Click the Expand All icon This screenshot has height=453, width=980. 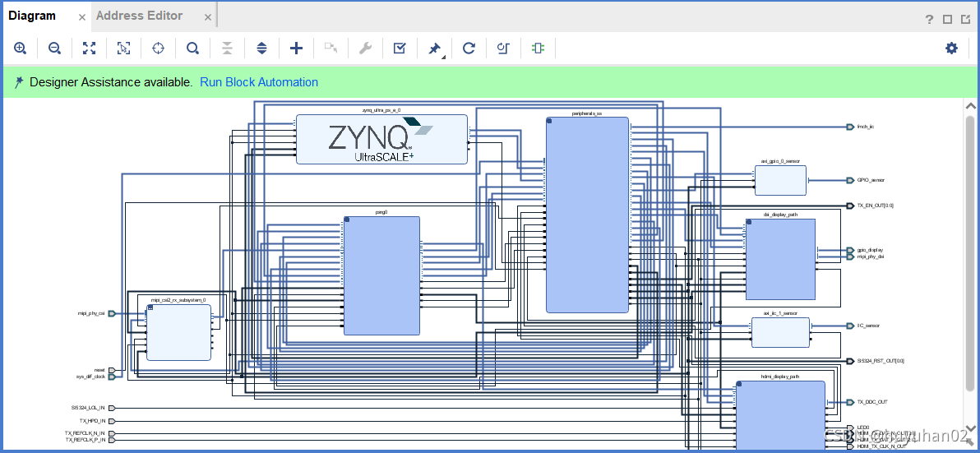tap(262, 49)
